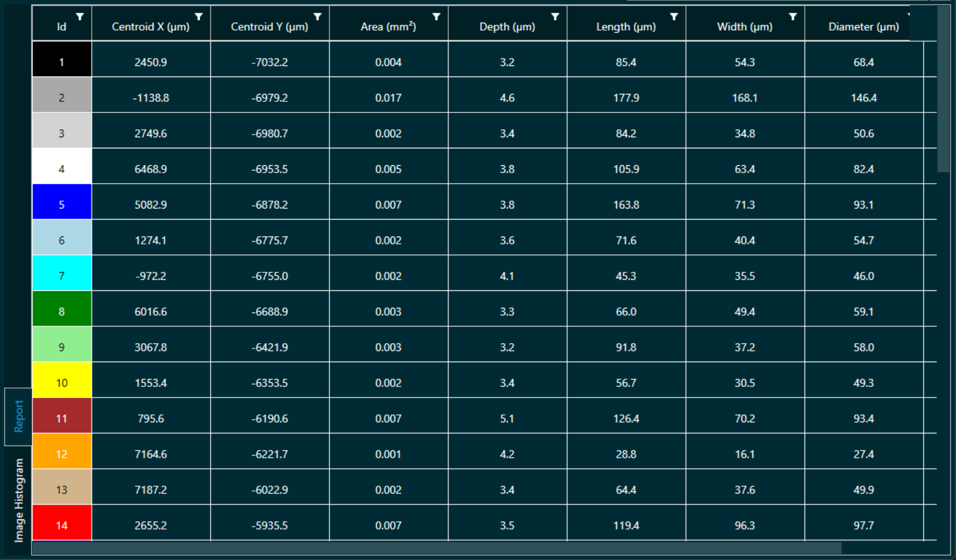Open filter icon on Centroid Y column

pos(317,17)
